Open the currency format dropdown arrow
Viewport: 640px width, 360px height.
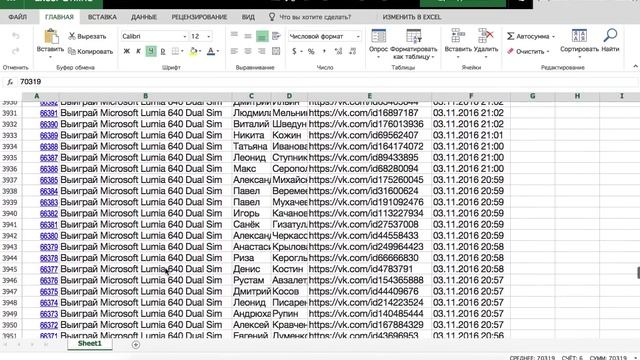301,52
